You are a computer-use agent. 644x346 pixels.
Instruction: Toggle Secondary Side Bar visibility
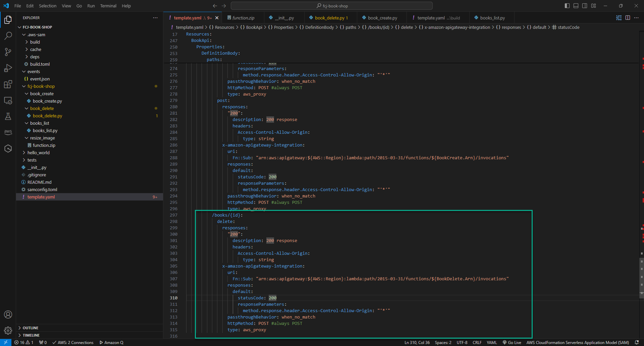pyautogui.click(x=585, y=6)
